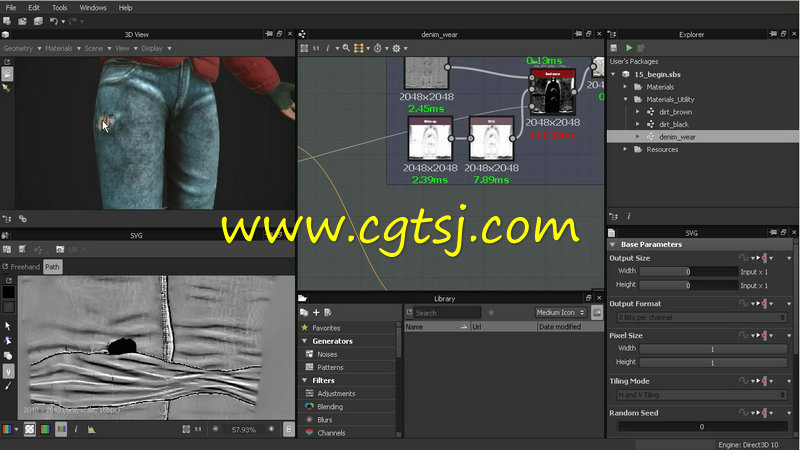The image size is (800, 450).
Task: Collapse the Base Parameters section
Action: [613, 244]
